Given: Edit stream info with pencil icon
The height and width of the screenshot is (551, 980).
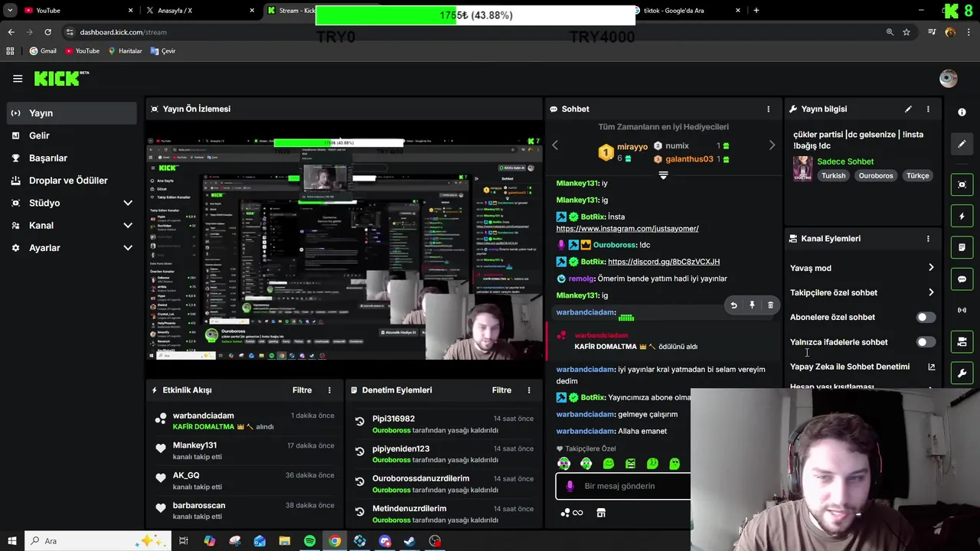Looking at the screenshot, I should click(x=908, y=109).
